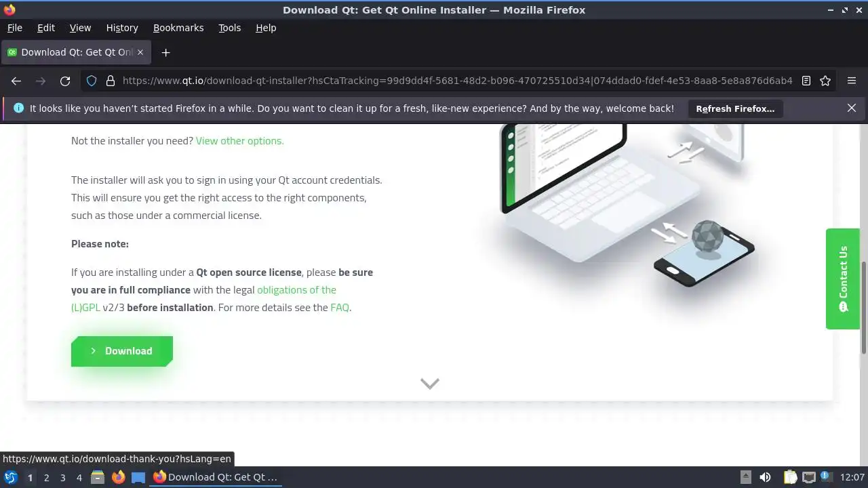Click the forward navigation arrow
This screenshot has width=868, height=488.
point(41,81)
